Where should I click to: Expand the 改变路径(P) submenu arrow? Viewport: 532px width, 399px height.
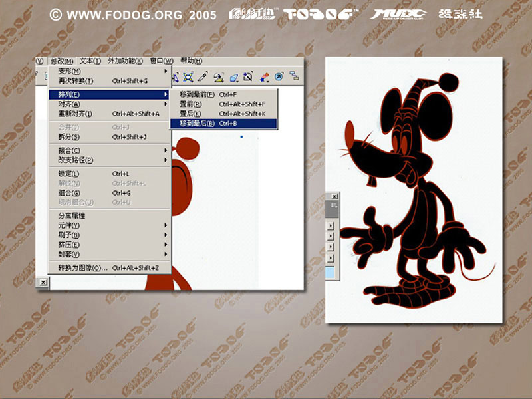(x=166, y=160)
